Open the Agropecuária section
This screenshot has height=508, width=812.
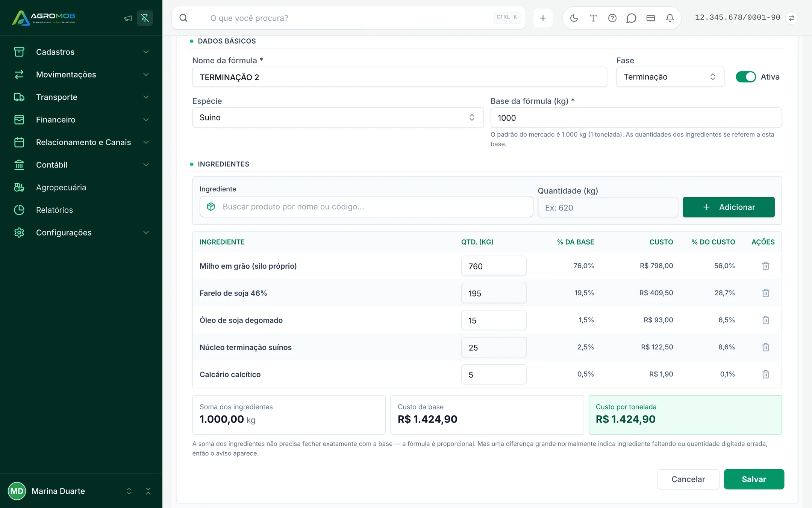click(x=81, y=187)
